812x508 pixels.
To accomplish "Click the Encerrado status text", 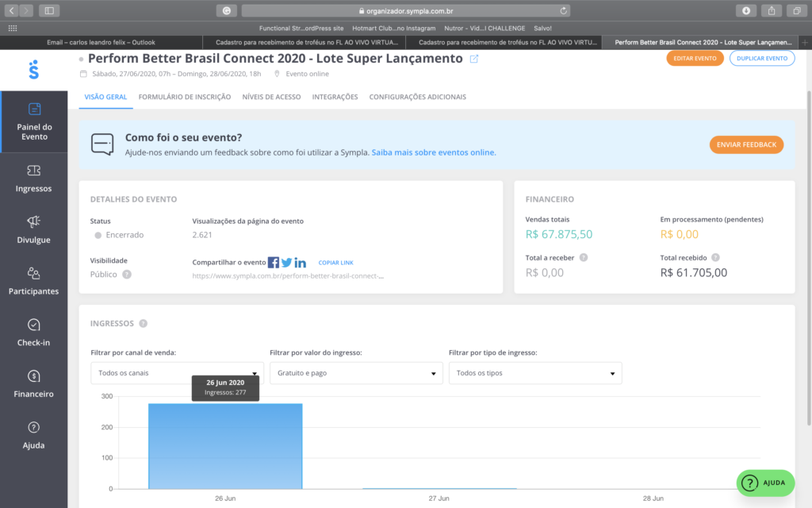I will tap(124, 235).
